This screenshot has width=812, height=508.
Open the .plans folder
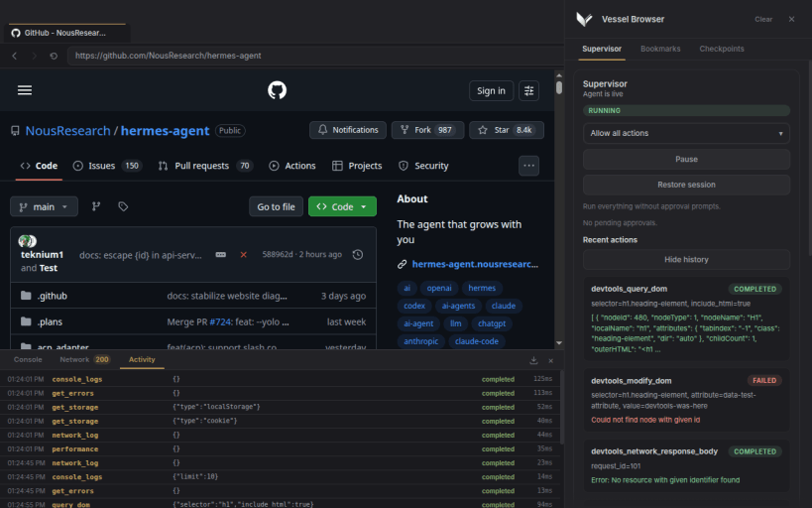(50, 321)
